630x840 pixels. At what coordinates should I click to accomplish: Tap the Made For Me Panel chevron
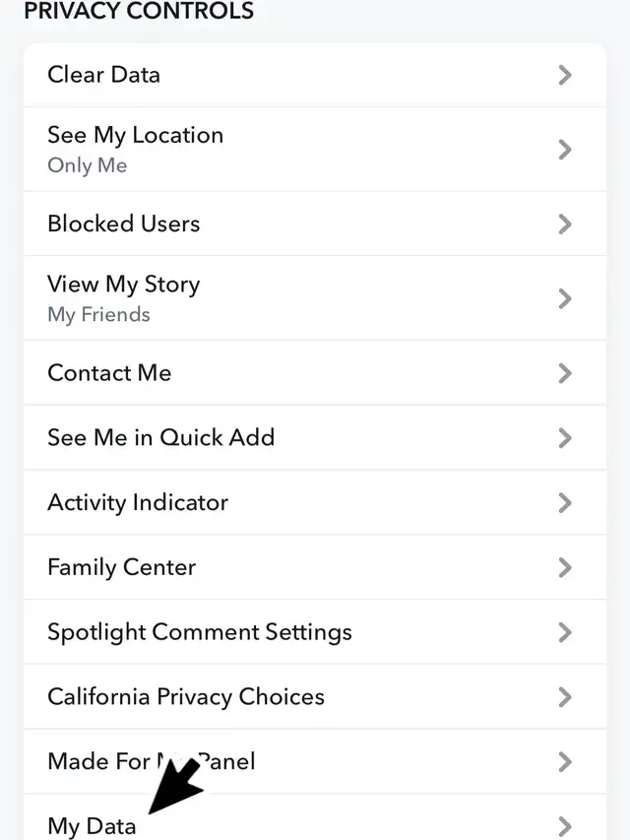click(x=565, y=761)
